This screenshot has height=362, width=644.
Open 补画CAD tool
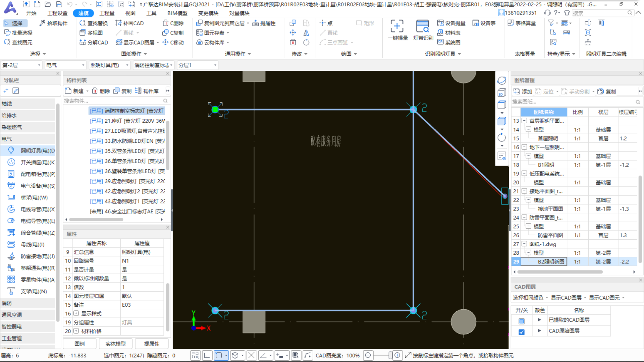point(129,23)
